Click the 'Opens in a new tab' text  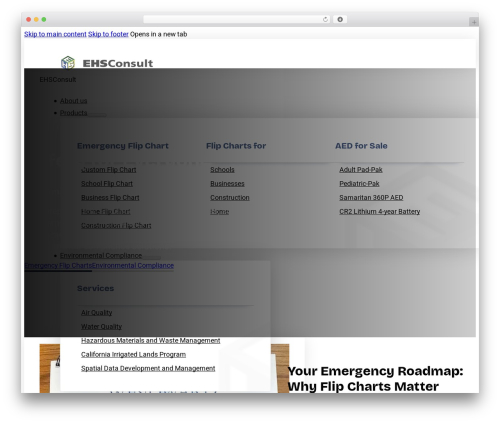click(158, 34)
